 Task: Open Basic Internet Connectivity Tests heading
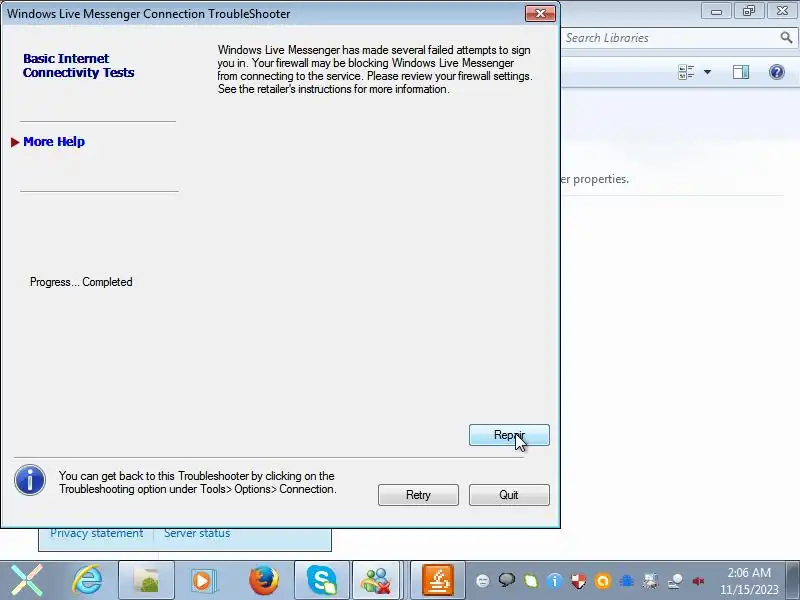(79, 65)
